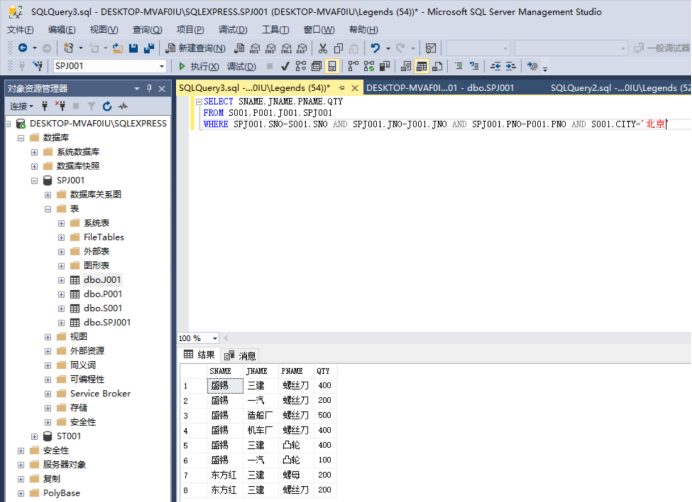Screen dimensions: 692x502
Task: Click the DAX query icon
Action: click(302, 48)
